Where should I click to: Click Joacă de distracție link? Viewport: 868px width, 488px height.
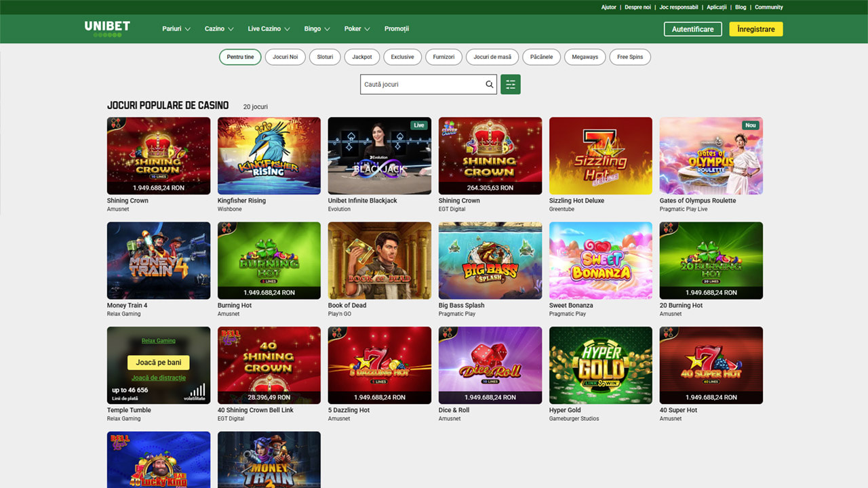tap(159, 378)
